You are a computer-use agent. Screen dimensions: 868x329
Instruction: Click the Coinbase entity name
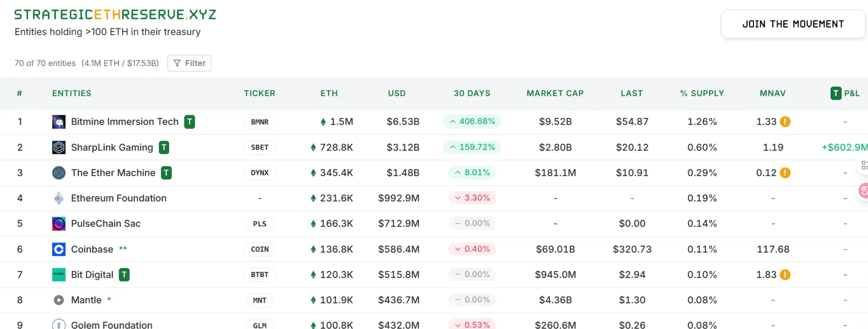click(x=92, y=249)
